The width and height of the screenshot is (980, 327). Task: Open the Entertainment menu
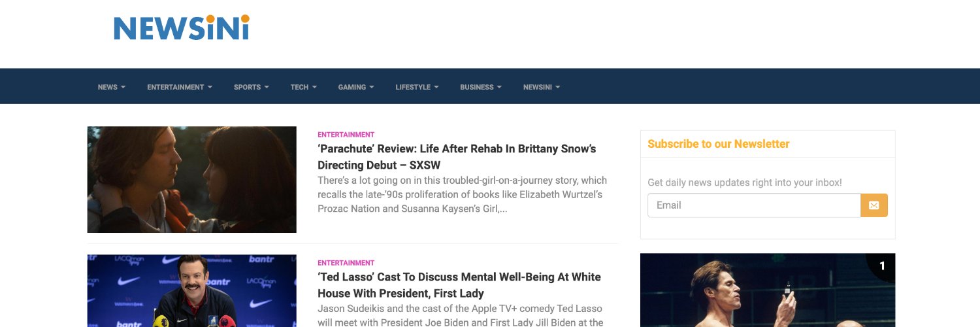tap(180, 87)
